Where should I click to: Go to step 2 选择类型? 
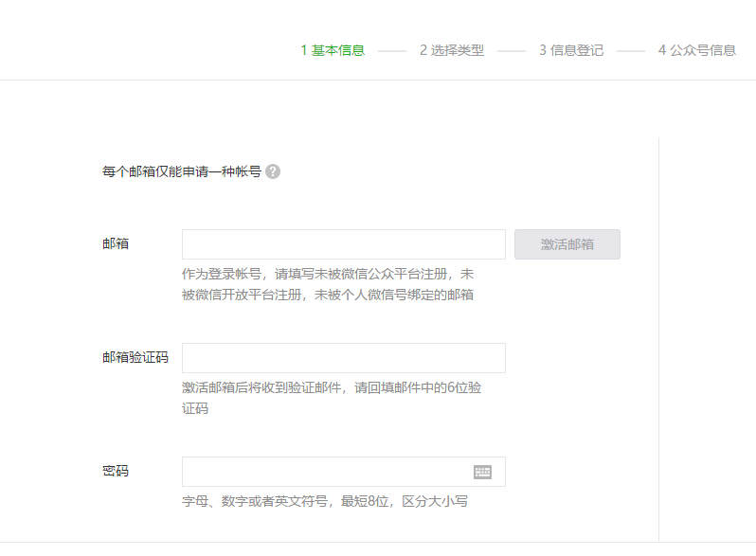click(x=452, y=50)
